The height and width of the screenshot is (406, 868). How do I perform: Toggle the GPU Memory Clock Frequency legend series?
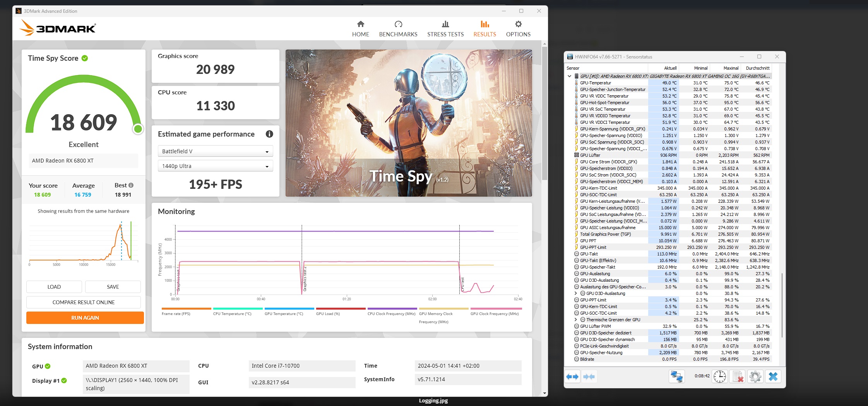(443, 316)
